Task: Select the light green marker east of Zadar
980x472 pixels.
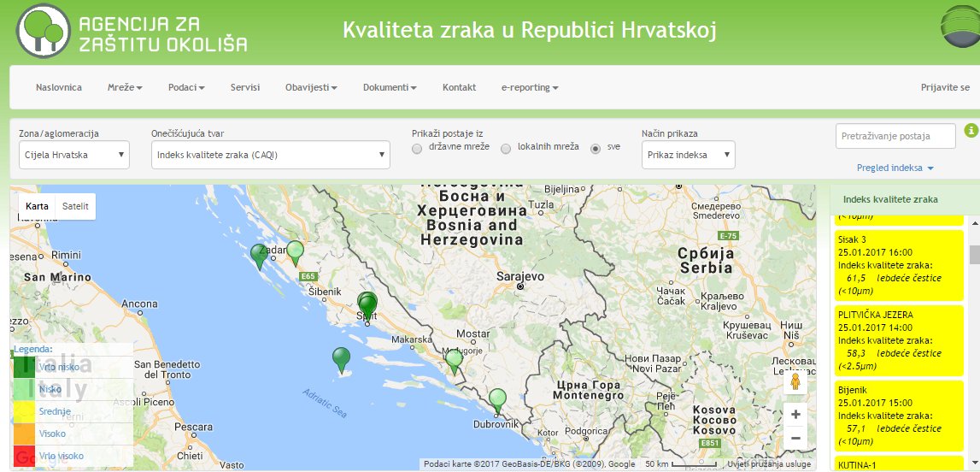Action: click(295, 253)
